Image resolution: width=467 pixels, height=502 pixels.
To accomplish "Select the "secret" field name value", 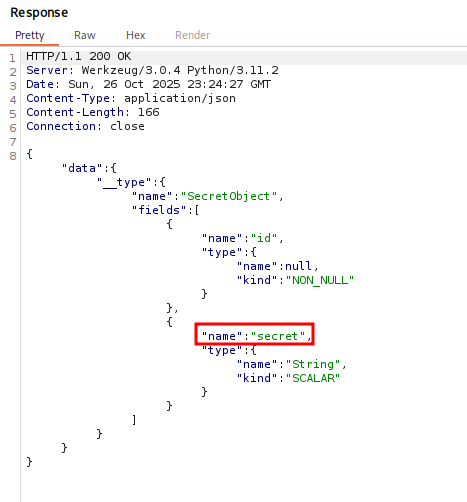I will 278,336.
